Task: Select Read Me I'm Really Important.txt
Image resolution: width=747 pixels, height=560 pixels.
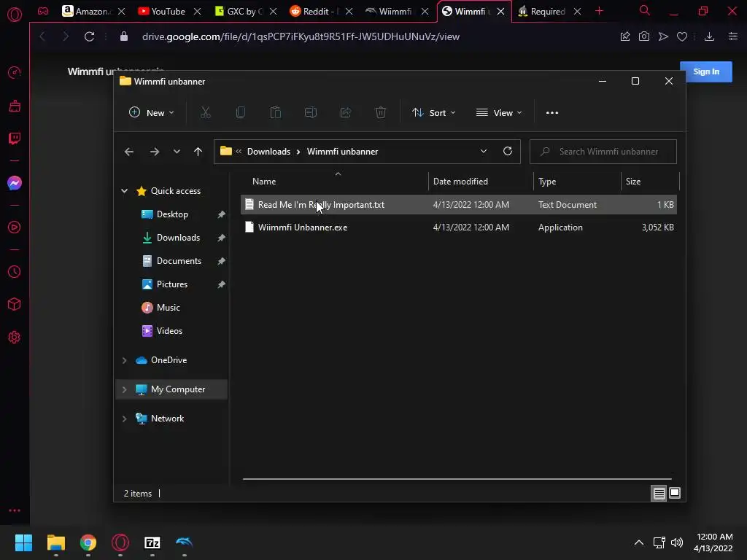Action: (458, 204)
